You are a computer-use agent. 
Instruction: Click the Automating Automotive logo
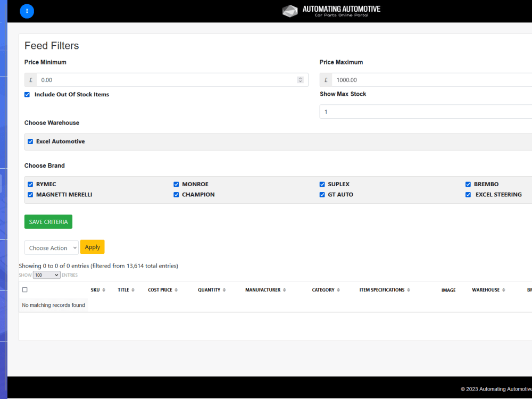(x=331, y=11)
